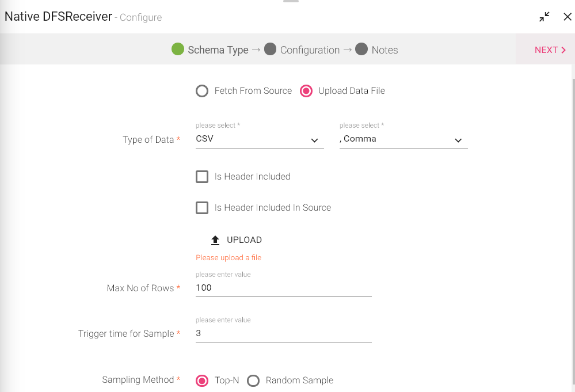Enable Is Header Included In Source checkbox
Image resolution: width=575 pixels, height=392 pixels.
(202, 208)
